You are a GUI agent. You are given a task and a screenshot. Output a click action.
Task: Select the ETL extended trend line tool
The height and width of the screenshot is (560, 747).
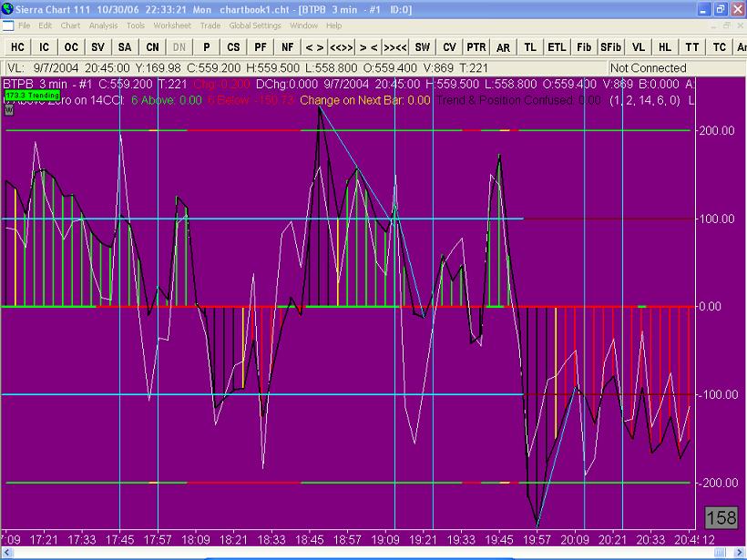point(557,47)
